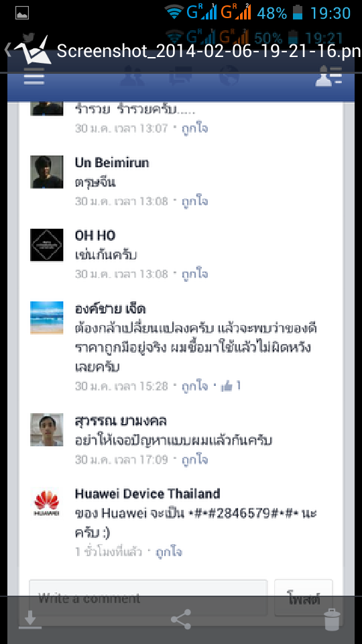Like the comment posted at 17:09
The width and height of the screenshot is (362, 644).
195,460
